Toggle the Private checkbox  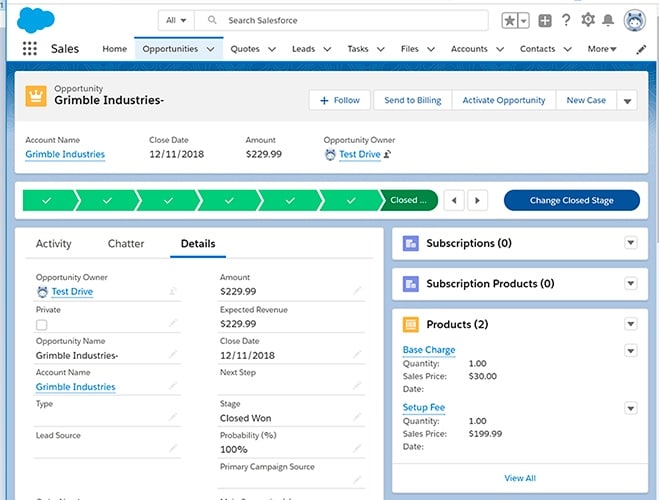[42, 325]
